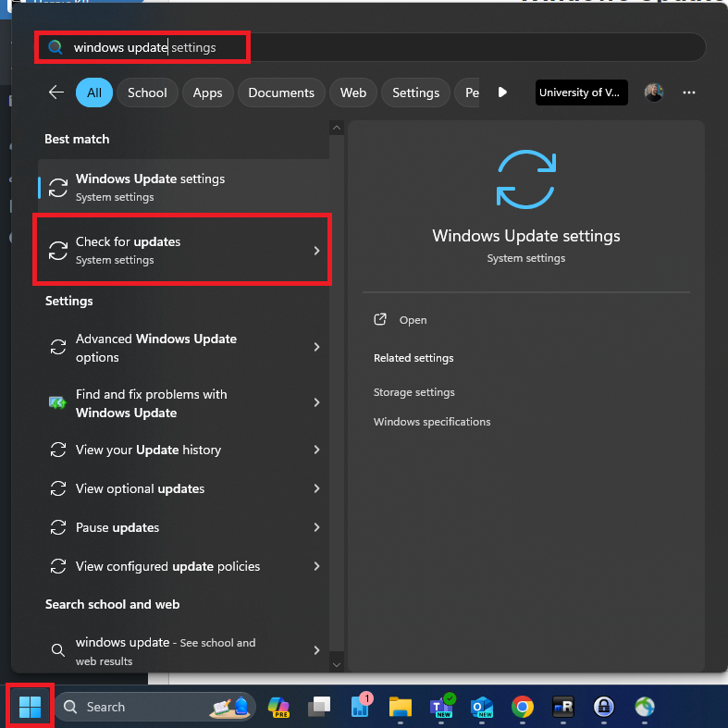Launch Google Chrome from the taskbar

tap(523, 707)
